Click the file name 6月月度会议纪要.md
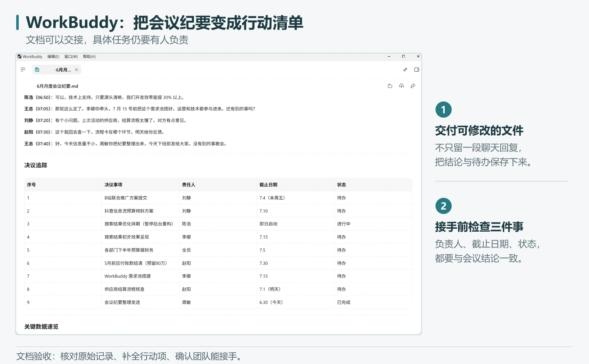Image resolution: width=589 pixels, height=364 pixels. (57, 86)
